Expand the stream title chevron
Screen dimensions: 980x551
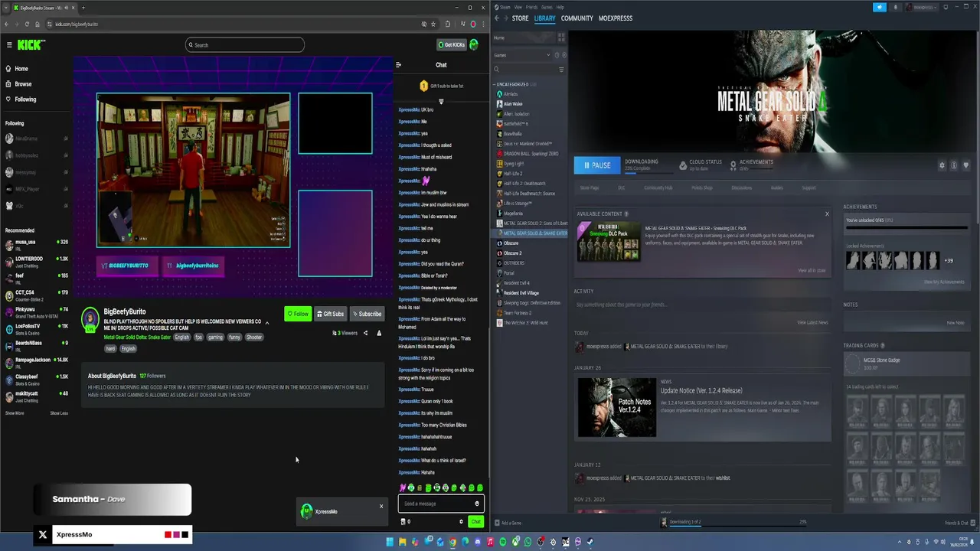tap(267, 322)
